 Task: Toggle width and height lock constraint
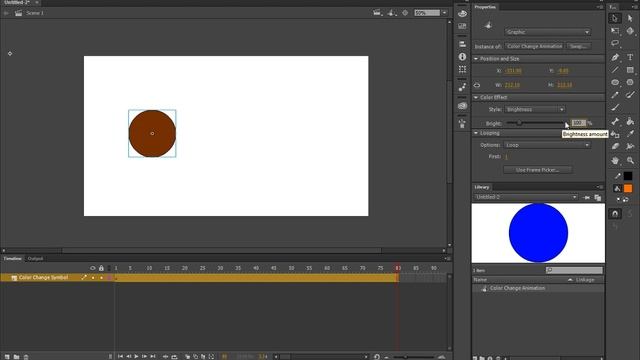tap(477, 85)
